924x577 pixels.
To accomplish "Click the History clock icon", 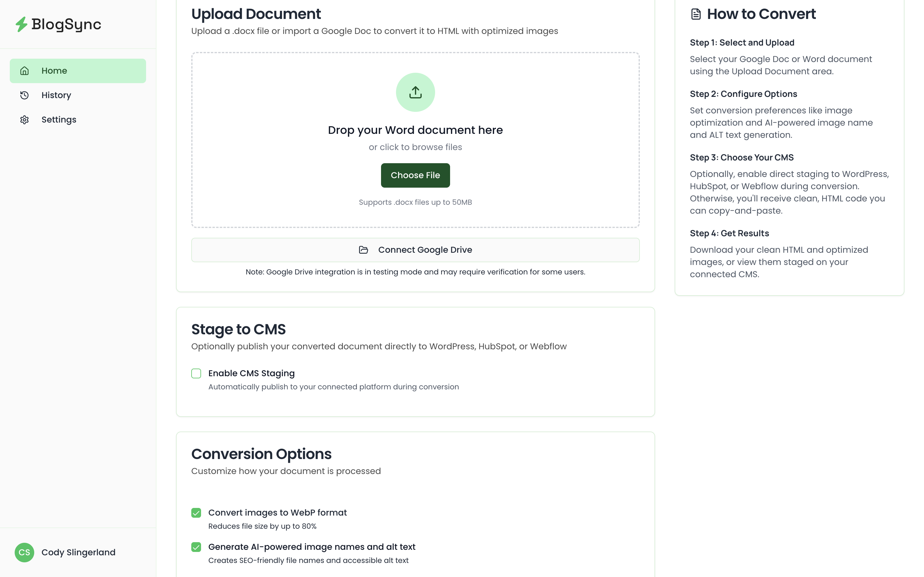I will pyautogui.click(x=24, y=95).
